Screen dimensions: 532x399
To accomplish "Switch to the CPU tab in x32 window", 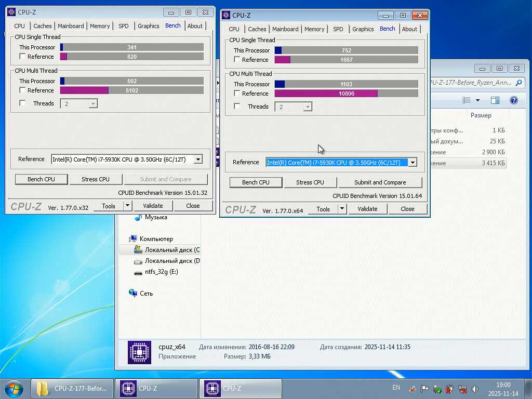I will point(19,26).
